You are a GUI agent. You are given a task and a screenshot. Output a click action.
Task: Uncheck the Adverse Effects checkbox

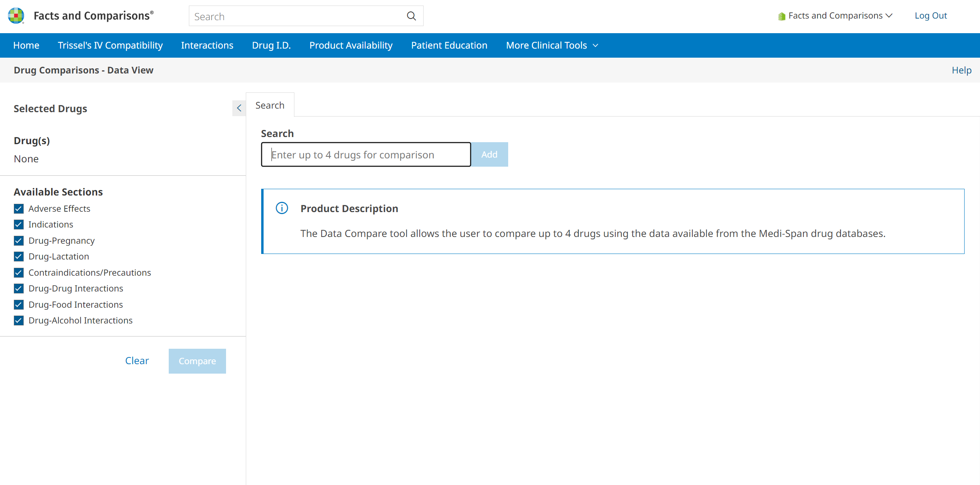tap(19, 209)
